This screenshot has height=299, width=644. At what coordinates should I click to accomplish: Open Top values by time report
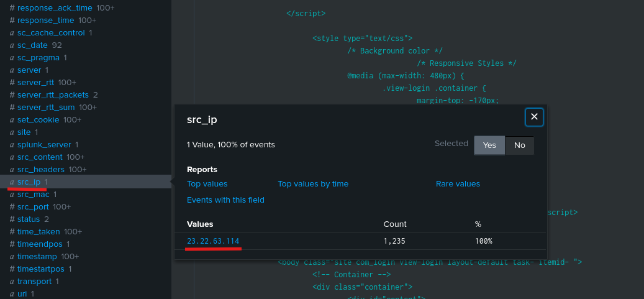313,184
